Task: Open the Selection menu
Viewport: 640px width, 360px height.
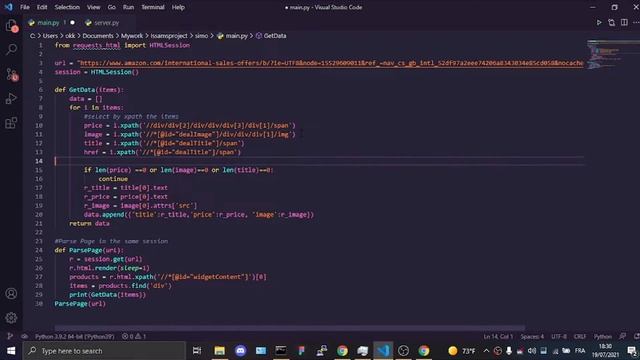Action: pos(67,7)
